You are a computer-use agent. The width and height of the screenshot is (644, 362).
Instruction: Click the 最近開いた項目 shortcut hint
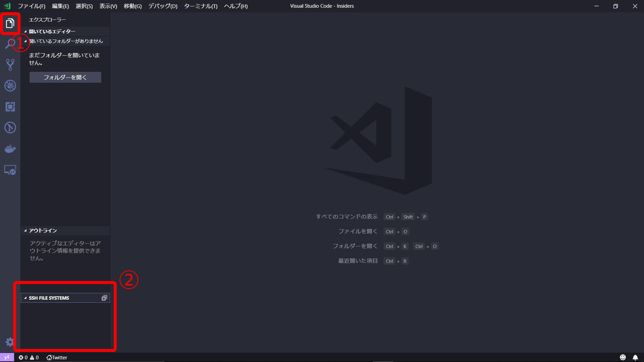coord(358,261)
